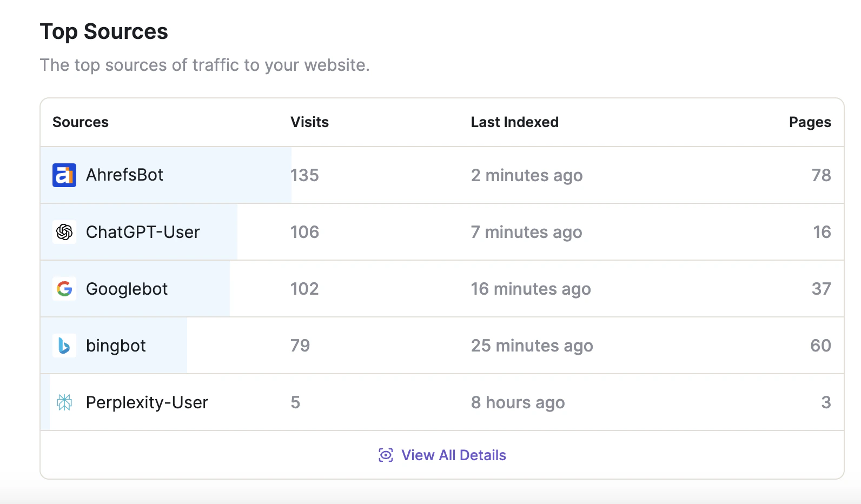Screen dimensions: 861x504
Task: Click the "25 minutes ago" last indexed cell
Action: pos(532,346)
